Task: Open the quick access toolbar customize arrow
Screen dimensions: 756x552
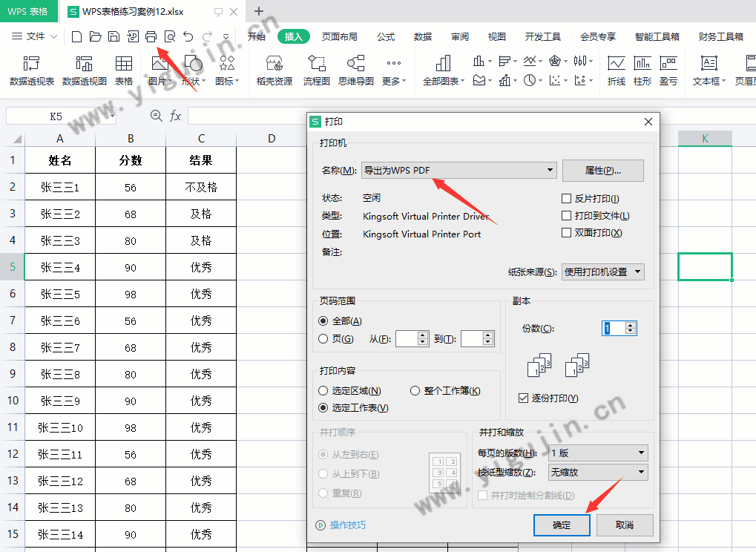Action: [226, 36]
